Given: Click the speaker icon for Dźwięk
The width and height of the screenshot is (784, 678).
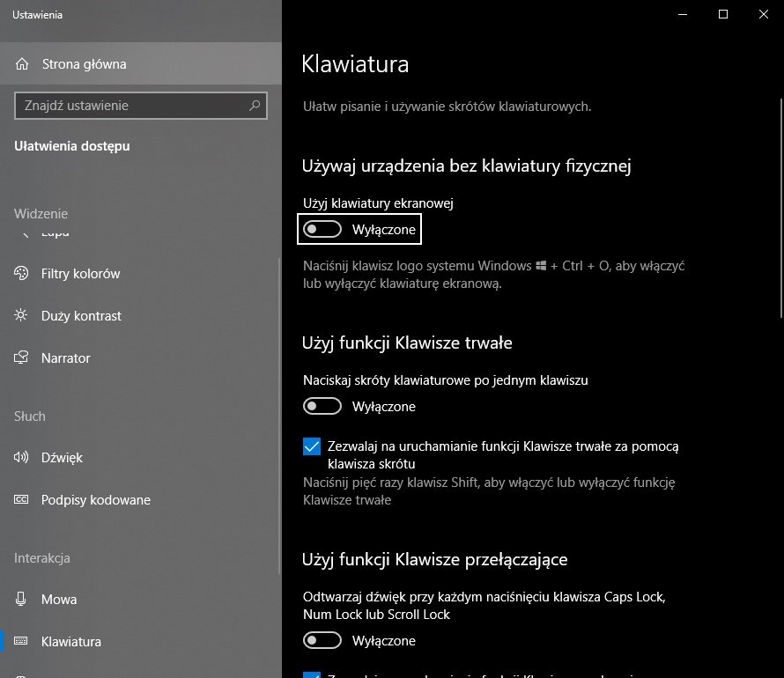Looking at the screenshot, I should 21,457.
